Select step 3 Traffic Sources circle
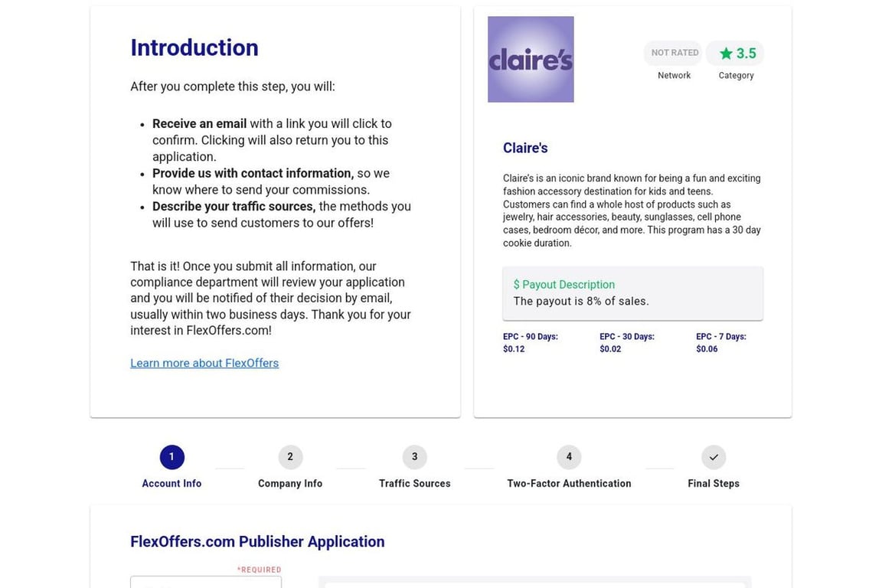This screenshot has height=588, width=882. tap(414, 457)
